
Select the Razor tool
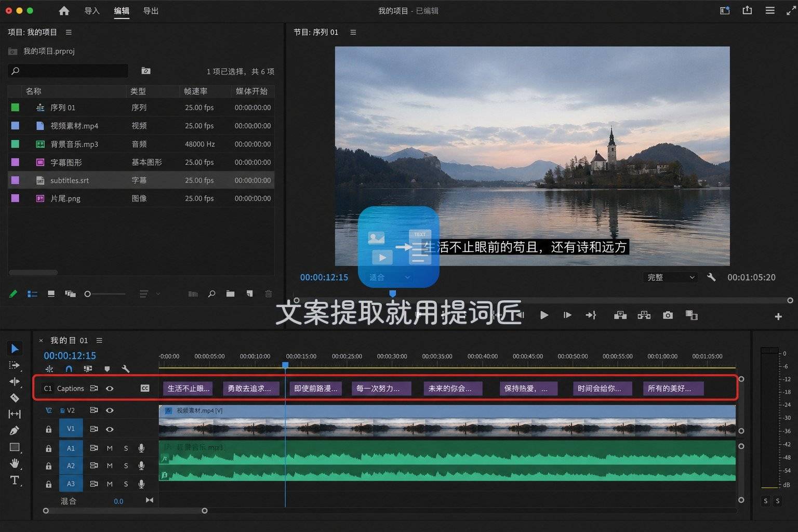tap(15, 398)
